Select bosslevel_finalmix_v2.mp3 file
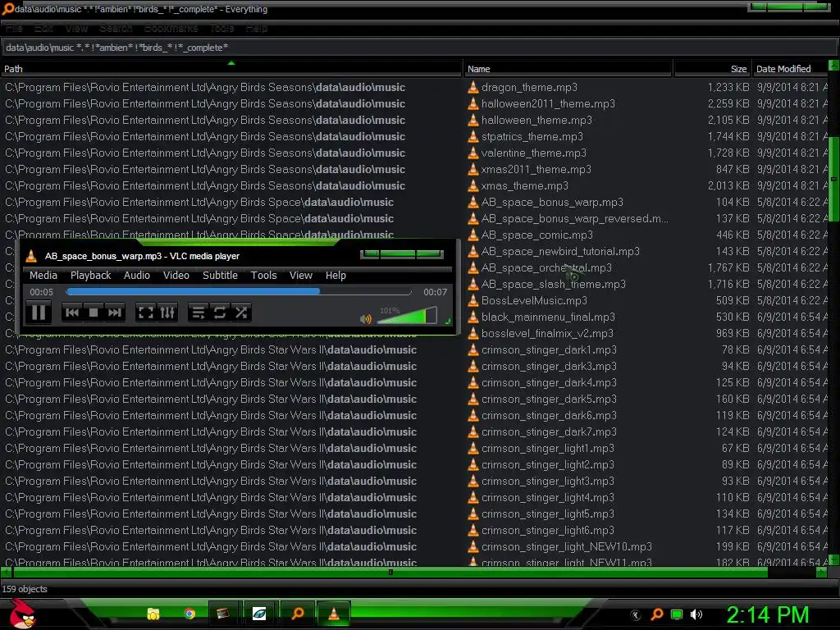840x630 pixels. pos(547,333)
